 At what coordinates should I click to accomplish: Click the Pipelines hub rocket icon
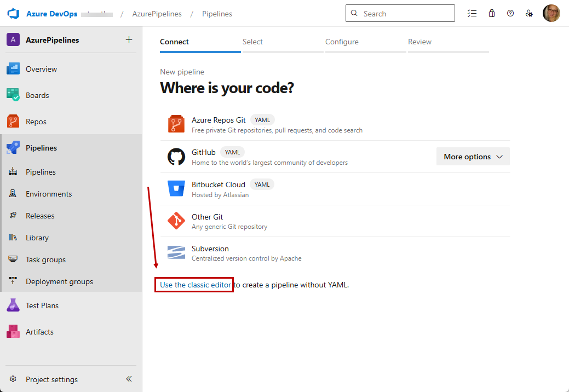(13, 148)
